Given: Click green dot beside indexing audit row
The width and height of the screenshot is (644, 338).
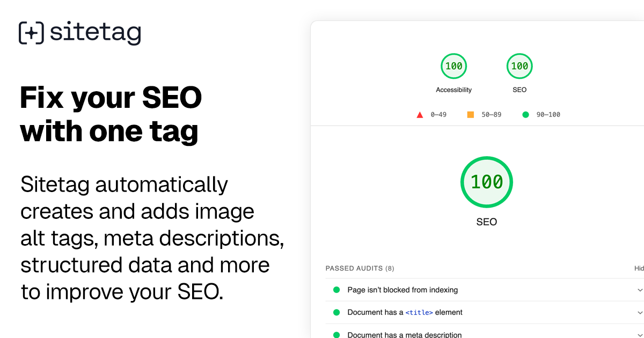Looking at the screenshot, I should [336, 290].
